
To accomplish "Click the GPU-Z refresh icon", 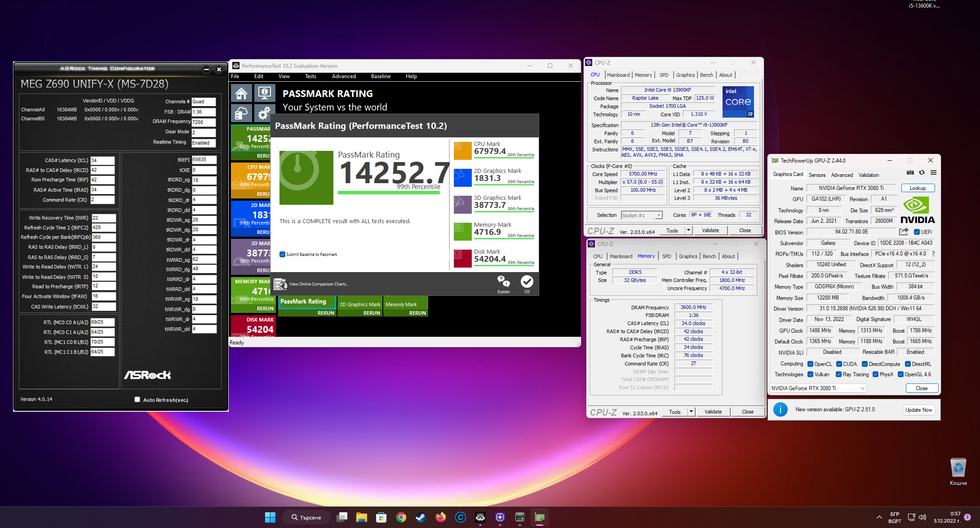I will [922, 173].
